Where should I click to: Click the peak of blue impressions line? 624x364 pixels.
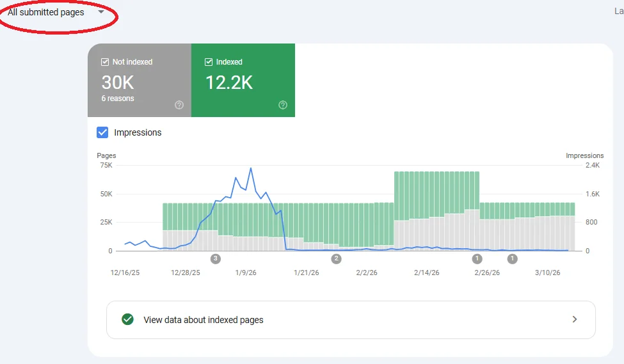(250, 168)
